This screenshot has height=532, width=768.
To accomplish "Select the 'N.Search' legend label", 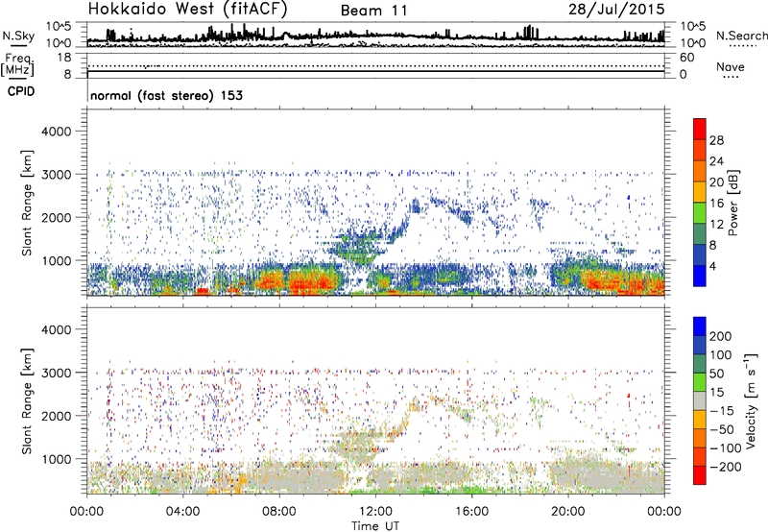I will point(741,36).
